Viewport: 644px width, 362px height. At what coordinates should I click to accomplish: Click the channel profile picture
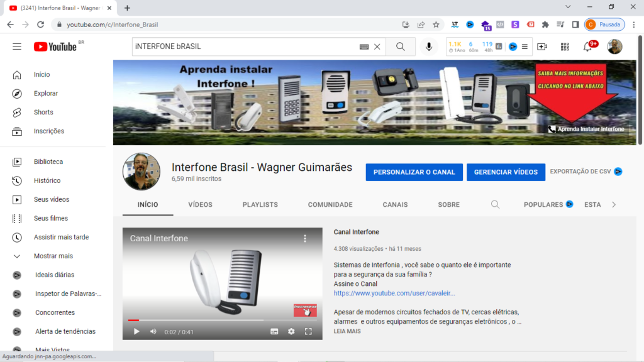coord(142,172)
